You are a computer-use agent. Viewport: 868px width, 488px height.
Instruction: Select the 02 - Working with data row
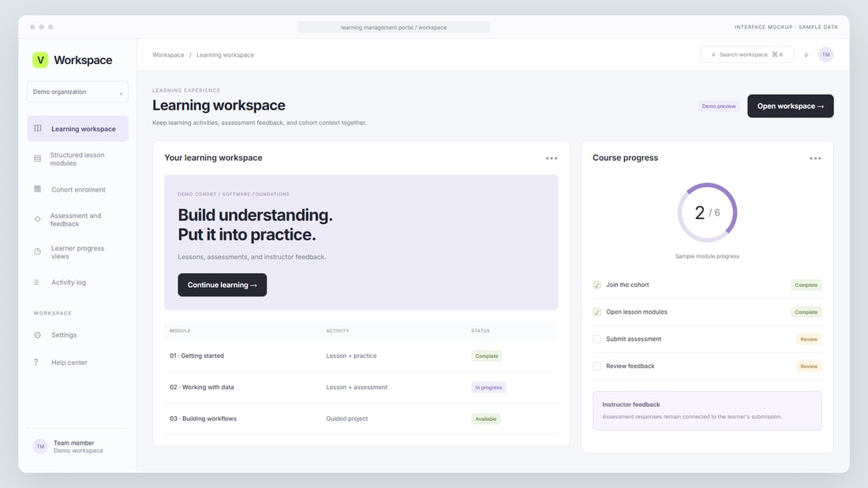[361, 387]
